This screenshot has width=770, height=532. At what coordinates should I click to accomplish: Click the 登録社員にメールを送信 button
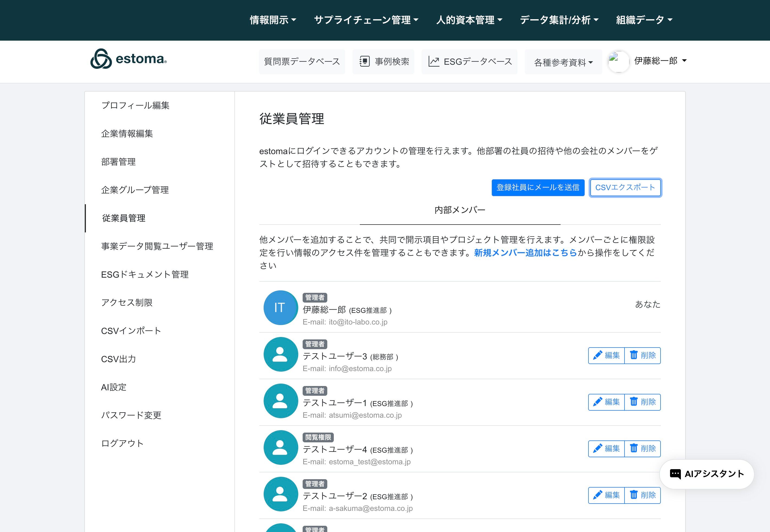[538, 187]
